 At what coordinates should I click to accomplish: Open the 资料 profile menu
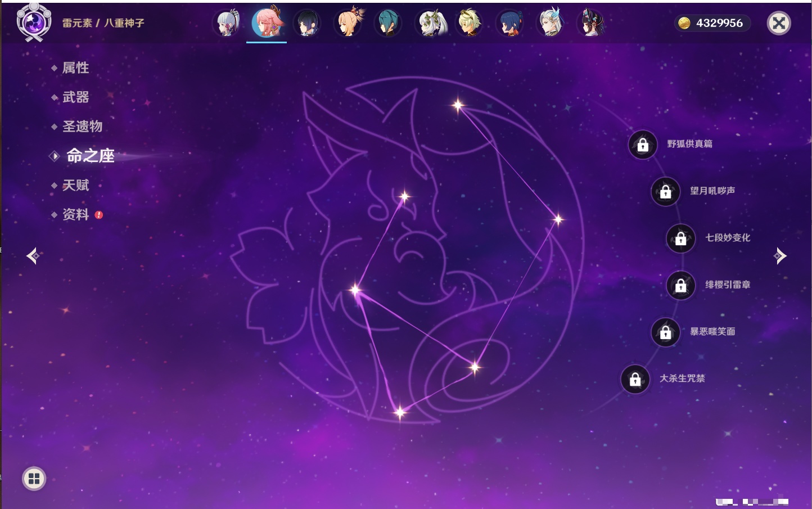[x=75, y=214]
